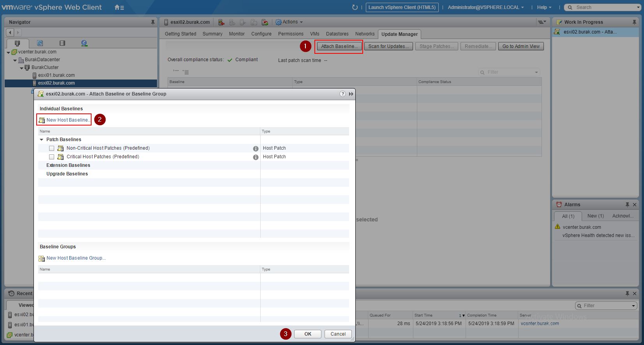The height and width of the screenshot is (345, 644).
Task: Open Administrator@VSPHERE.LOCAL user dropdown
Action: click(485, 7)
